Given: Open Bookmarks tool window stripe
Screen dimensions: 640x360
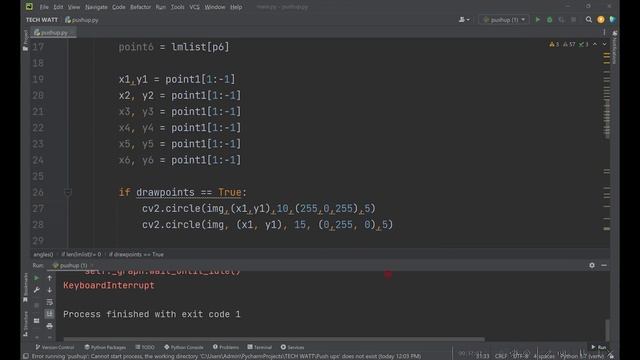Looking at the screenshot, I should click(x=25, y=287).
